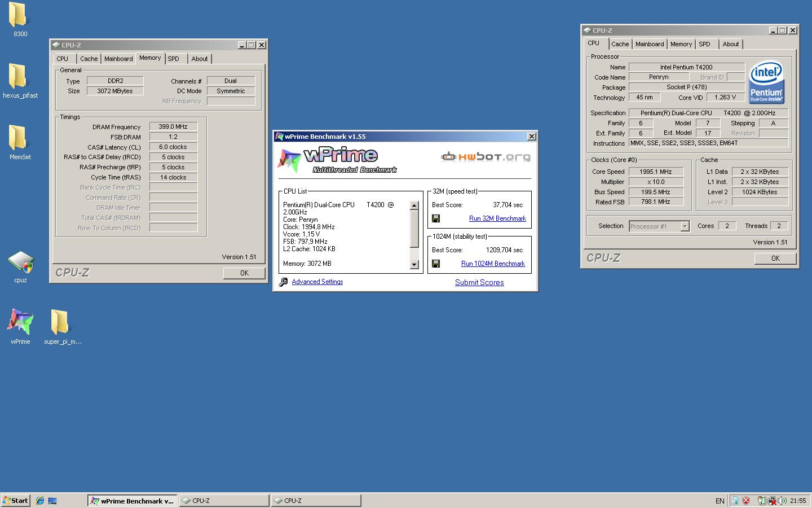Open the power plug tray icon
The height and width of the screenshot is (508, 812).
tap(762, 501)
